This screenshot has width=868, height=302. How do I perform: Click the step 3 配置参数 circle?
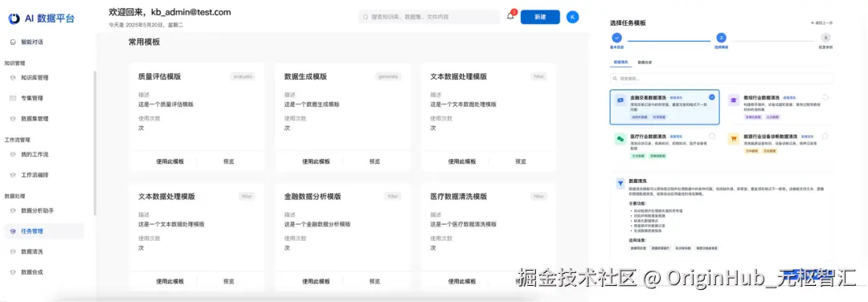tap(825, 39)
